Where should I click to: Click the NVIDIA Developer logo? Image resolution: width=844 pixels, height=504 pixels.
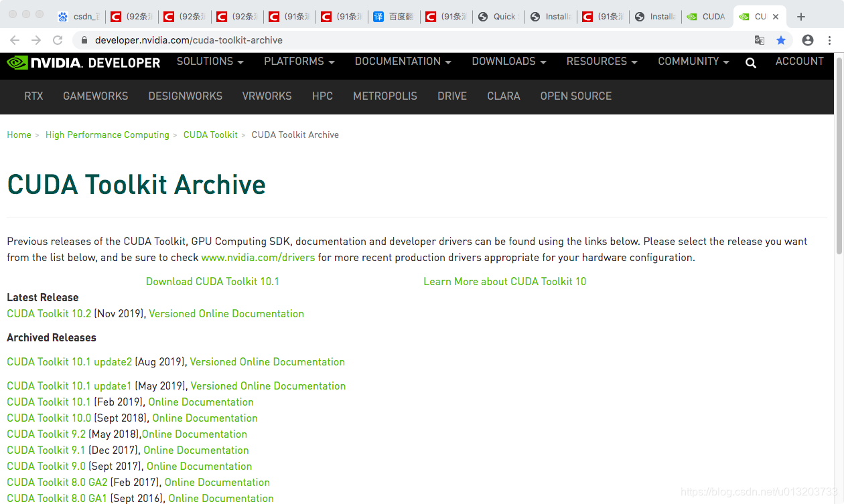(83, 62)
